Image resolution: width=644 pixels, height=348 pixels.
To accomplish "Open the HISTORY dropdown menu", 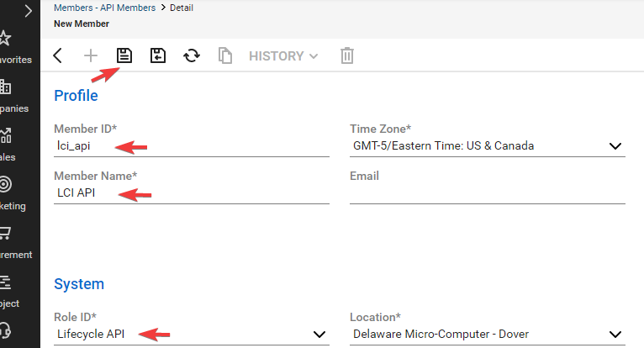I will (x=283, y=56).
